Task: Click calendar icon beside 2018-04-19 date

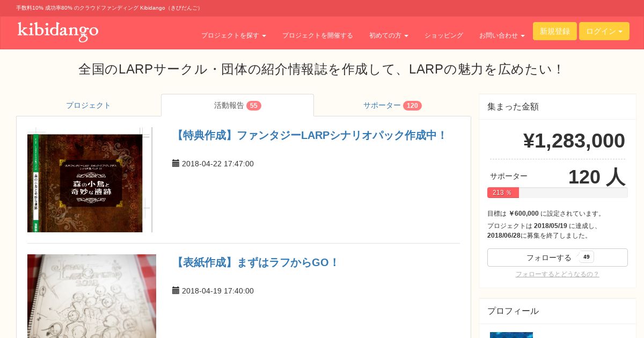Action: coord(175,290)
